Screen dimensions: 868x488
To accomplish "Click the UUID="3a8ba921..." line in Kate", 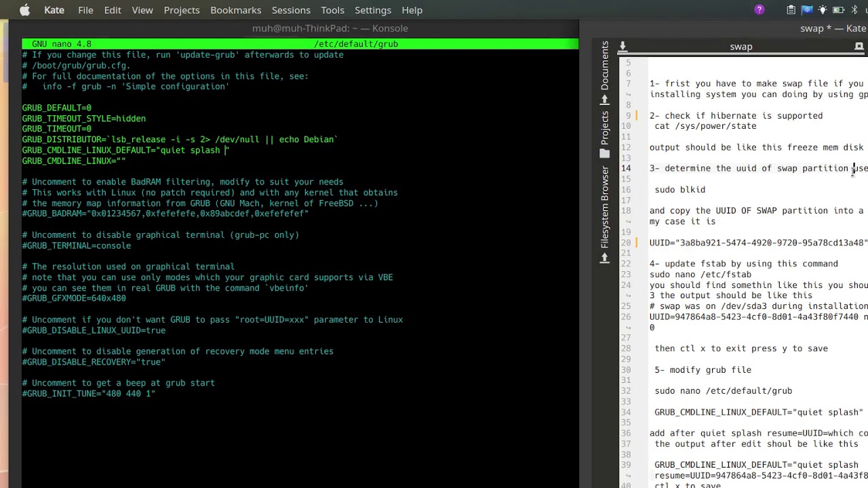I will pos(759,243).
